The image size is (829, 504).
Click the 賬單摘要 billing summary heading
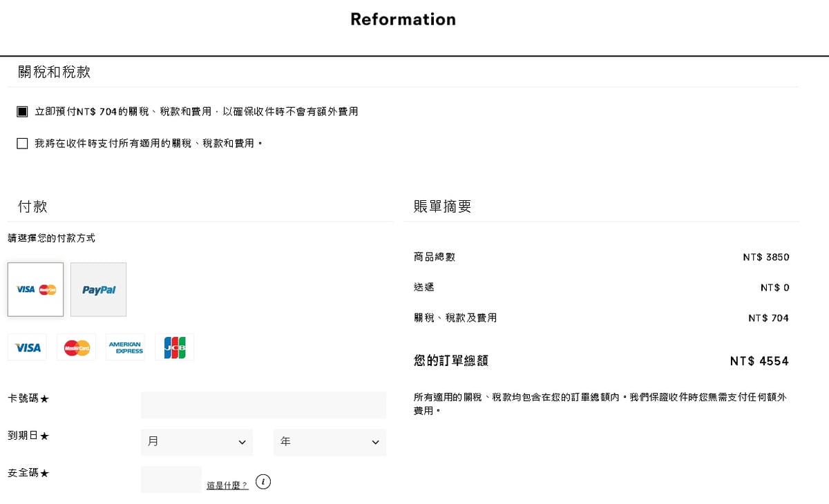(x=442, y=206)
